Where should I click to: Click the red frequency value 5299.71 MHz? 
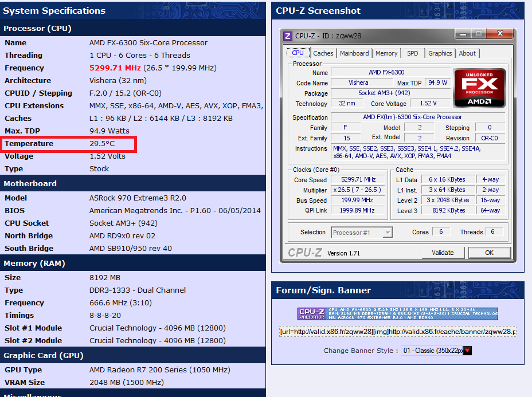(115, 68)
